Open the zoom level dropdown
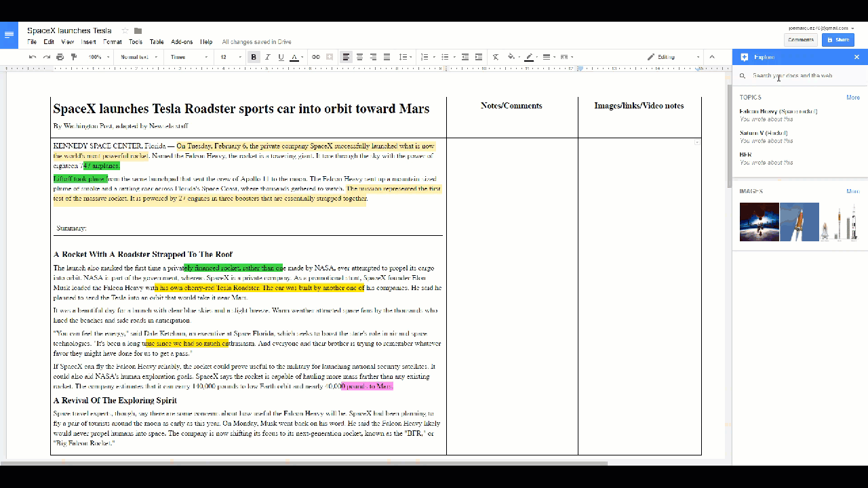The image size is (868, 488). (98, 57)
